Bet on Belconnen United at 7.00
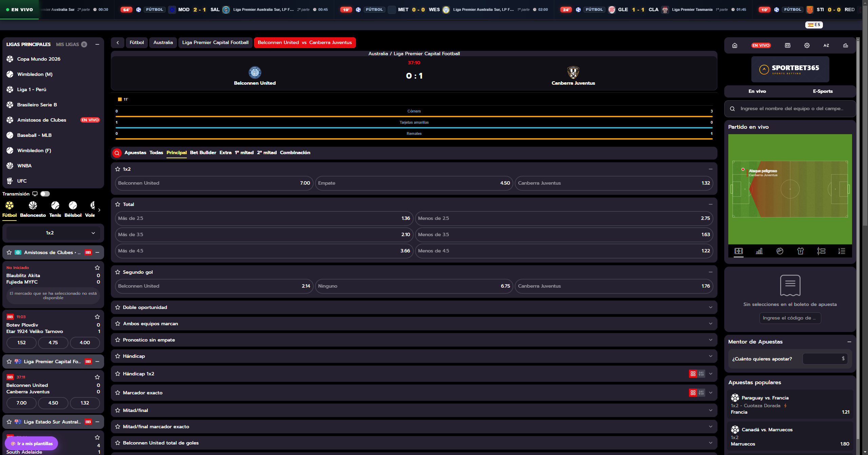Screen dimensions: 868x455 (x=214, y=183)
